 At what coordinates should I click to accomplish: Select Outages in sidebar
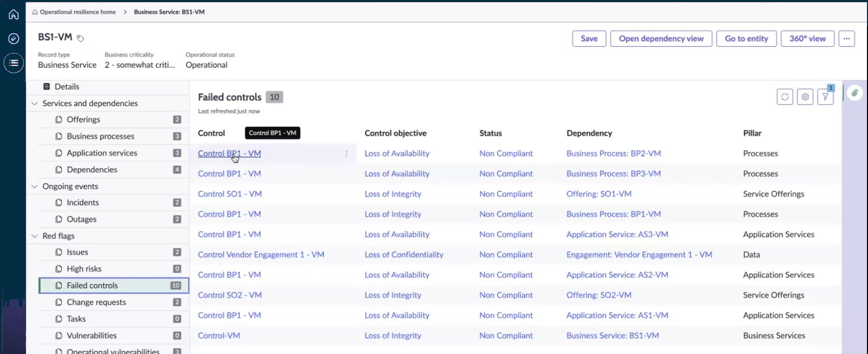[x=114, y=219]
